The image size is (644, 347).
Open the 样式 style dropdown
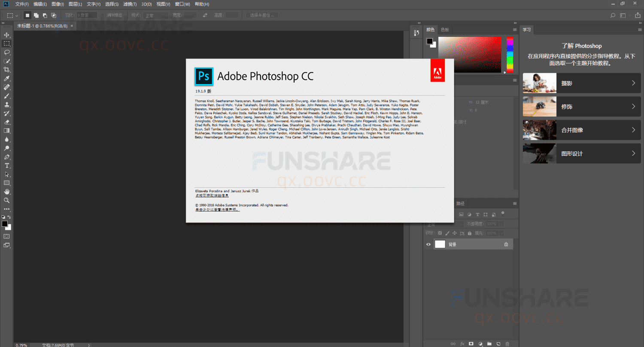[156, 15]
